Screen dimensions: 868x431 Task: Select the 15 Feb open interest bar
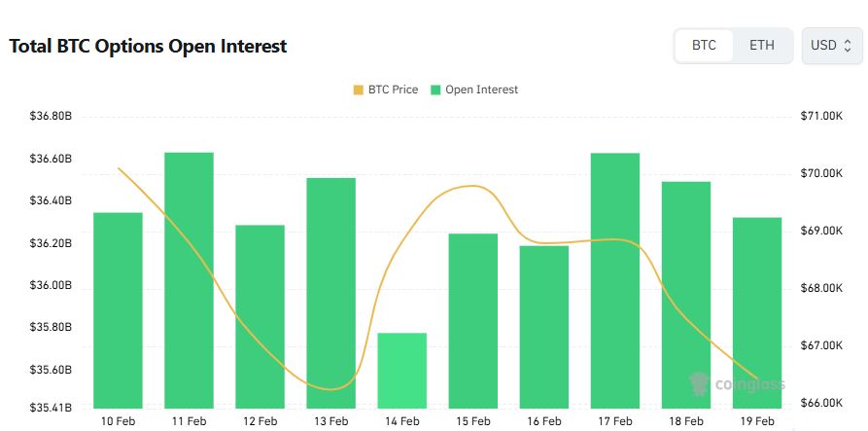click(x=473, y=320)
